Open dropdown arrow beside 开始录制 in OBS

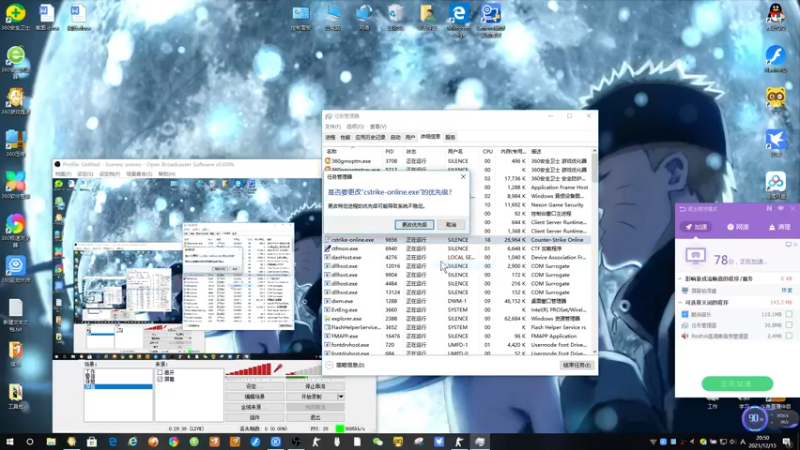341,396
